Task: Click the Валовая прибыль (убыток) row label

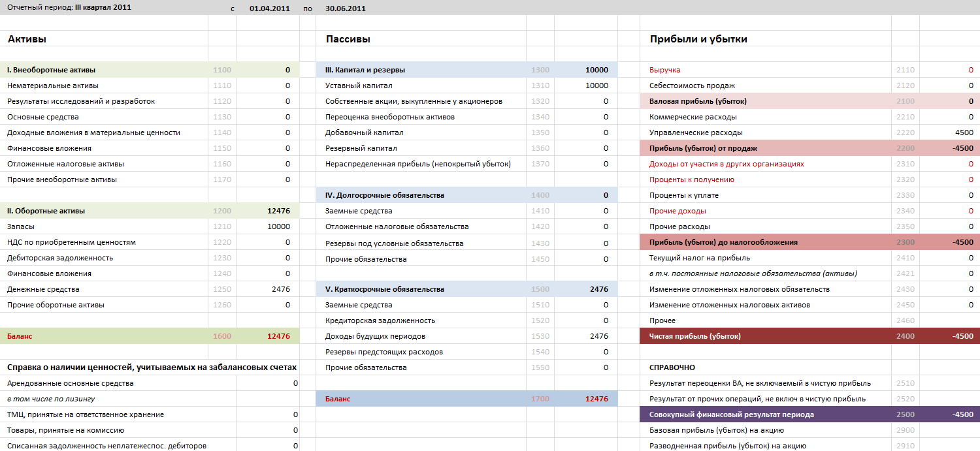Action: pos(698,101)
